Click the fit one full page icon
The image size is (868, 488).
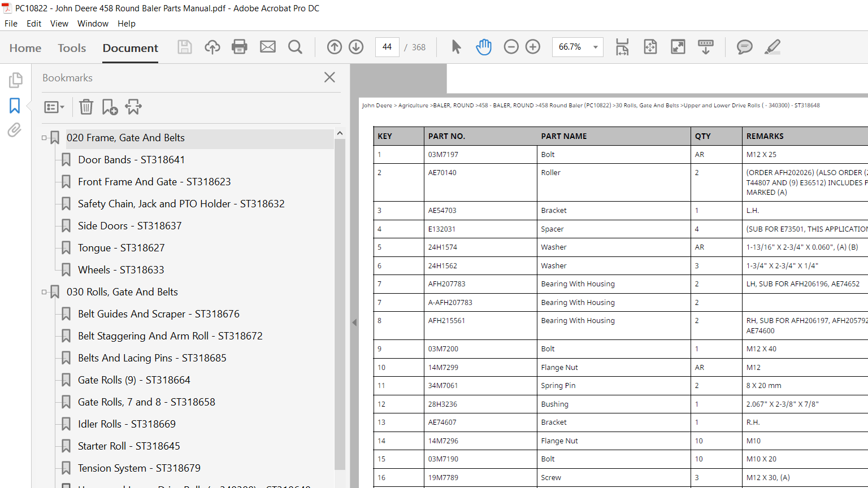tap(650, 47)
